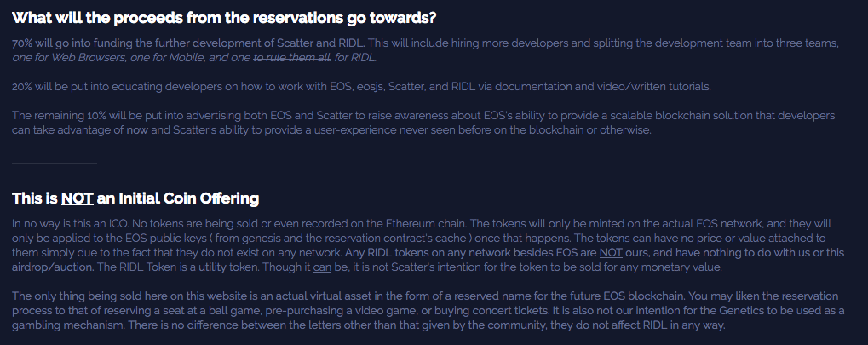This screenshot has height=345, width=868.
Task: Click the phrase 'video/written tutorials'
Action: point(653,86)
